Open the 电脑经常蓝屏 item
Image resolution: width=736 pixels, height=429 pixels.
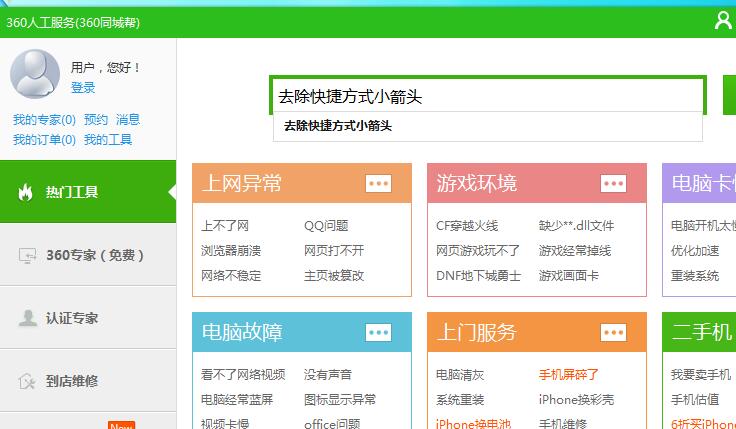[x=237, y=399]
